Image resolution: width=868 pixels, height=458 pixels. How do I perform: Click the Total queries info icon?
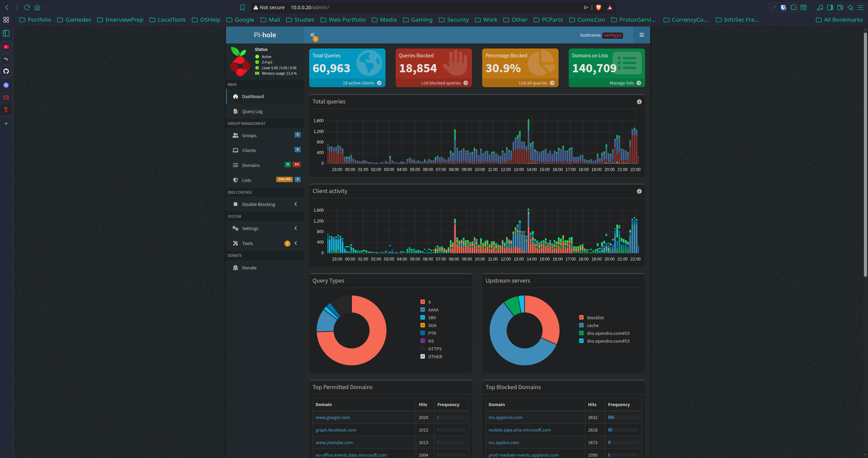tap(639, 102)
